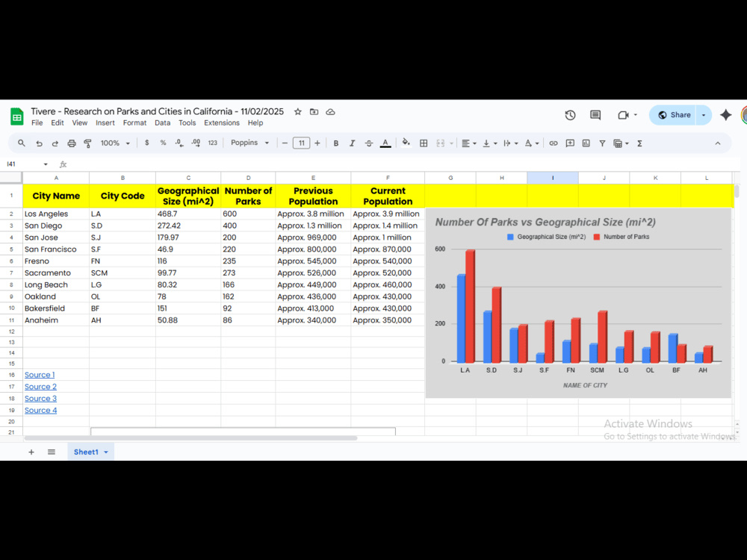Print the spreadsheet

tap(72, 143)
